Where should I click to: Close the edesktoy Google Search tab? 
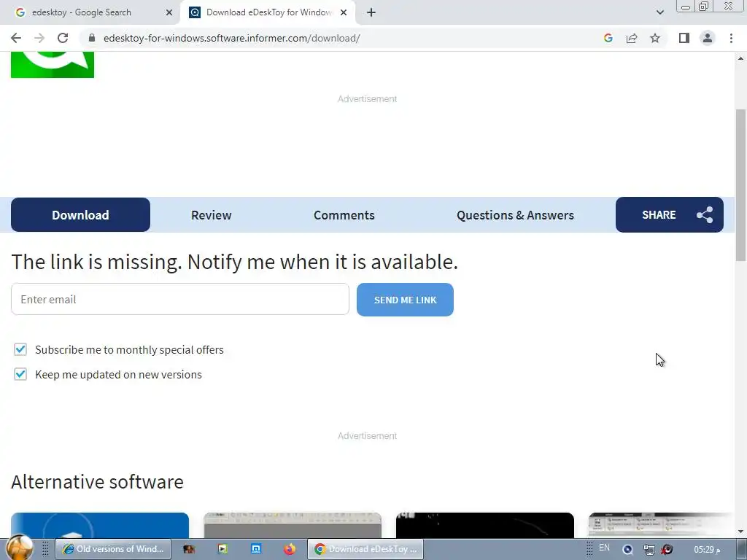pyautogui.click(x=169, y=12)
